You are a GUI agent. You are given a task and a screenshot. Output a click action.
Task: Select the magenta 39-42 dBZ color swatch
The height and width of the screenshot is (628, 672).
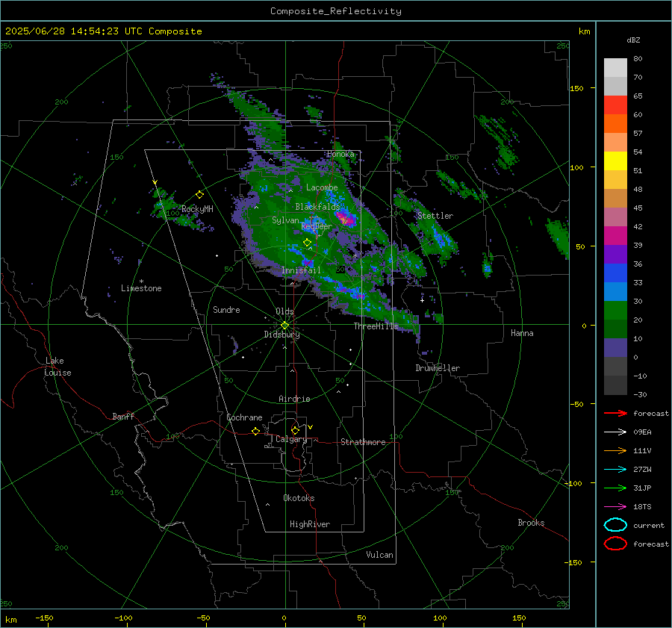coord(615,235)
